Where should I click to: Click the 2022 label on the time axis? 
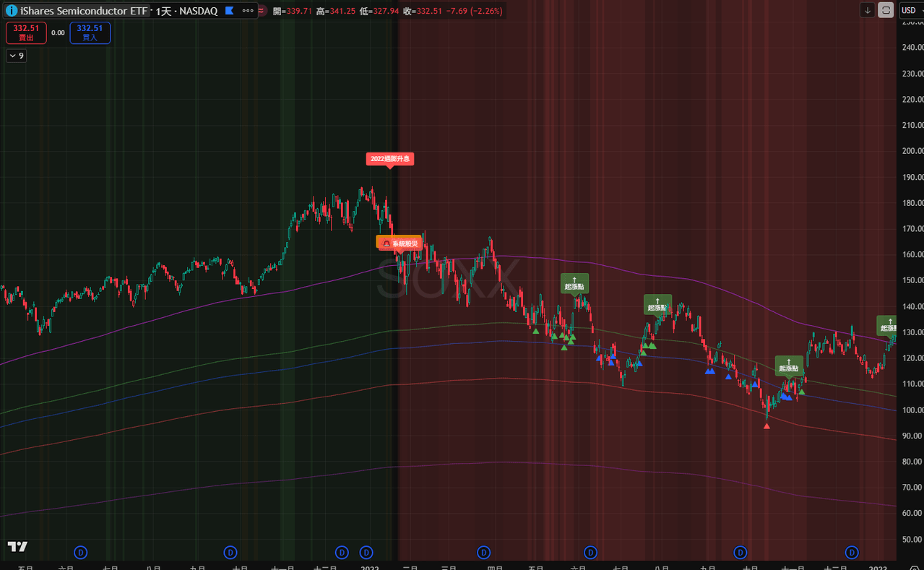coord(370,568)
